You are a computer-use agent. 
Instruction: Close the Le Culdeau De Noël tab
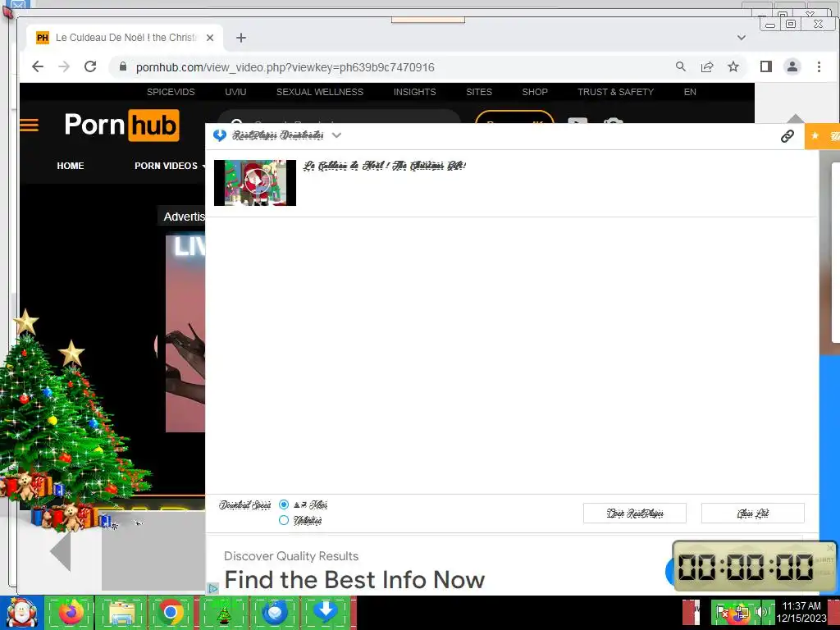pyautogui.click(x=210, y=38)
